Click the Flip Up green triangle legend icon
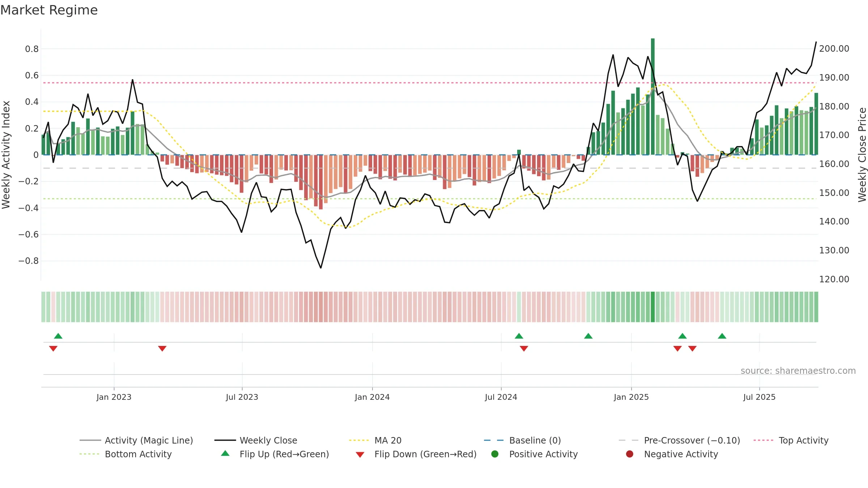868x488 pixels. tap(225, 453)
